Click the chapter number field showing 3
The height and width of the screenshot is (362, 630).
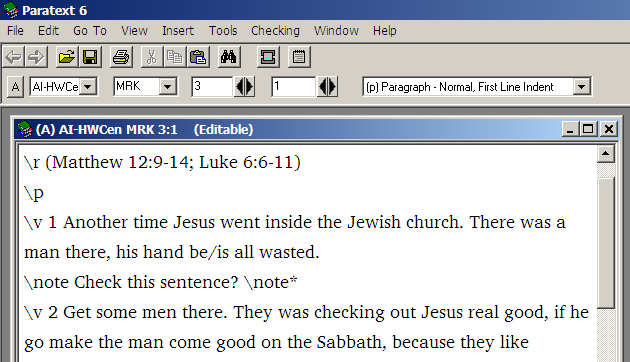point(213,86)
